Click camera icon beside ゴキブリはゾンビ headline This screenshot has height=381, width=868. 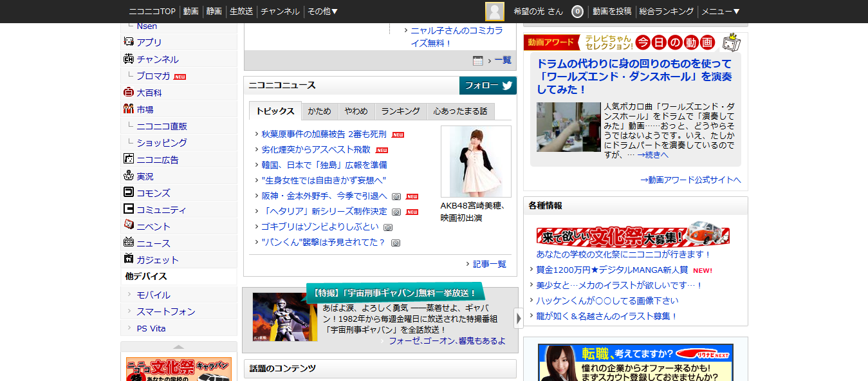point(388,227)
